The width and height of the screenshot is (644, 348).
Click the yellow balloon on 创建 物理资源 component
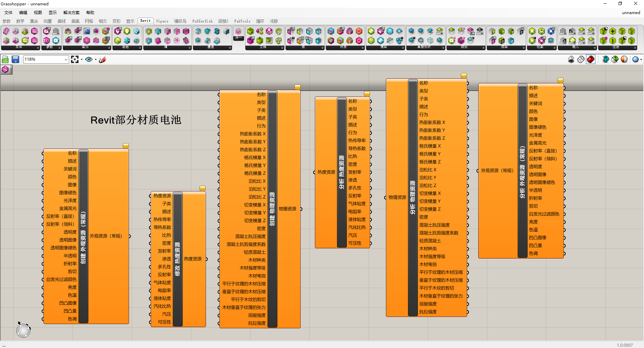(x=298, y=87)
